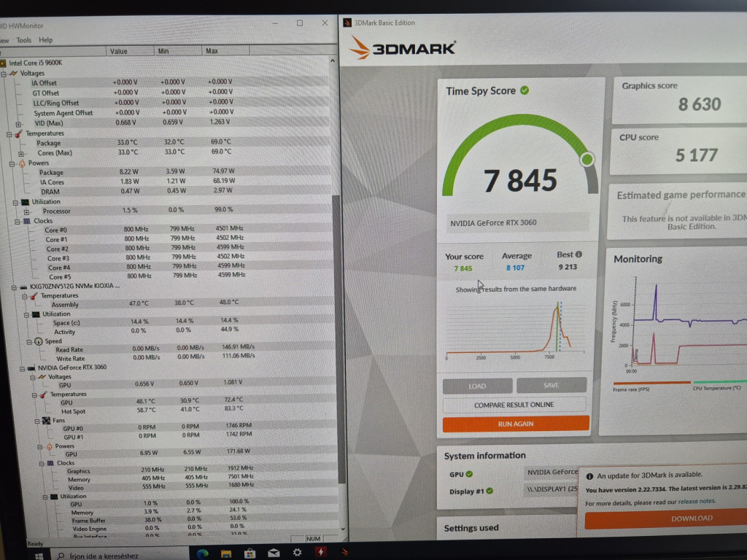Click the Fans icon under RTX 3060
Viewport: 747px width, 560px height.
(x=46, y=421)
